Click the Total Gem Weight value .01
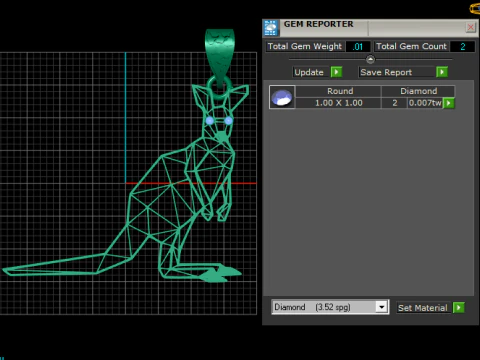Screen dimensions: 480x360 (x=358, y=46)
